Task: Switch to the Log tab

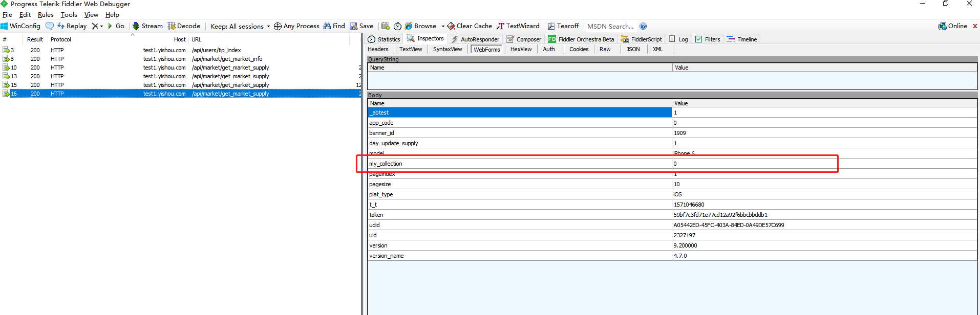Action: (678, 39)
